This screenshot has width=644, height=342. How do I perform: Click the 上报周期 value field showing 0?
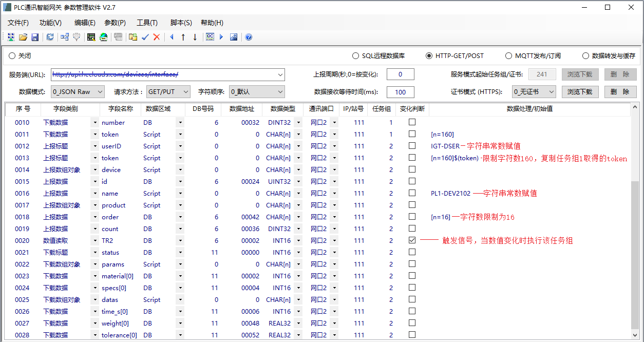(400, 74)
